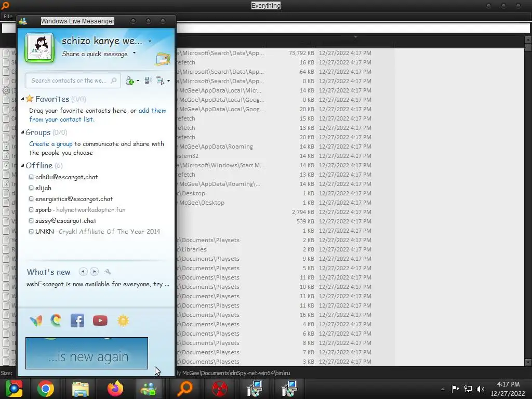The height and width of the screenshot is (399, 532).
Task: Open the File menu in Everything
Action: coord(8,16)
